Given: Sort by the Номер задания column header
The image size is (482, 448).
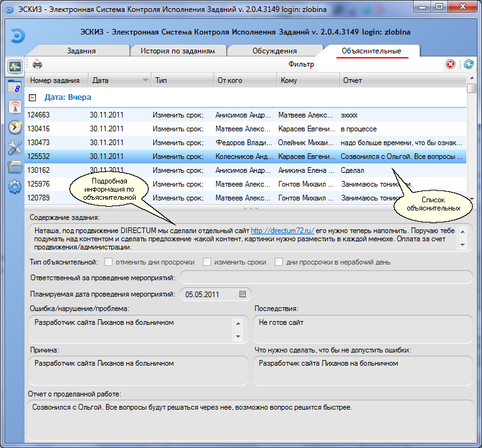Looking at the screenshot, I should point(57,80).
